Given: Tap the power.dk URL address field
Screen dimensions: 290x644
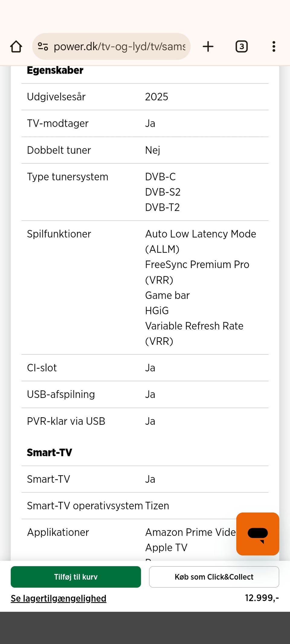Looking at the screenshot, I should tap(119, 46).
